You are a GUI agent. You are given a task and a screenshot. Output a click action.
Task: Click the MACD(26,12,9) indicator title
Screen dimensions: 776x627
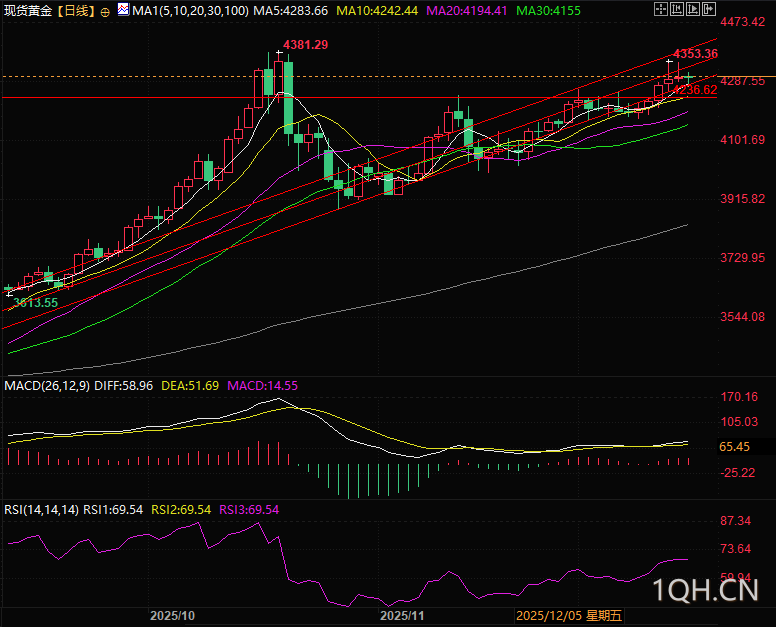pyautogui.click(x=47, y=386)
